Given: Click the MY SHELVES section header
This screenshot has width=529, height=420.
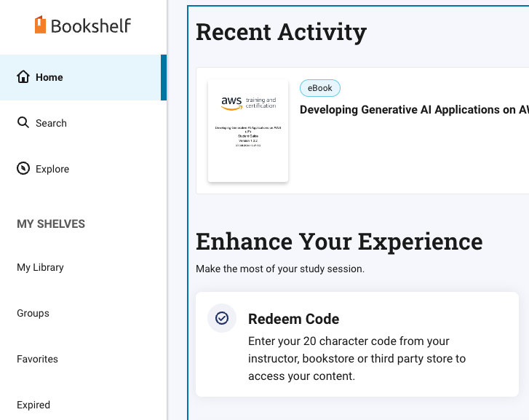Looking at the screenshot, I should click(51, 224).
